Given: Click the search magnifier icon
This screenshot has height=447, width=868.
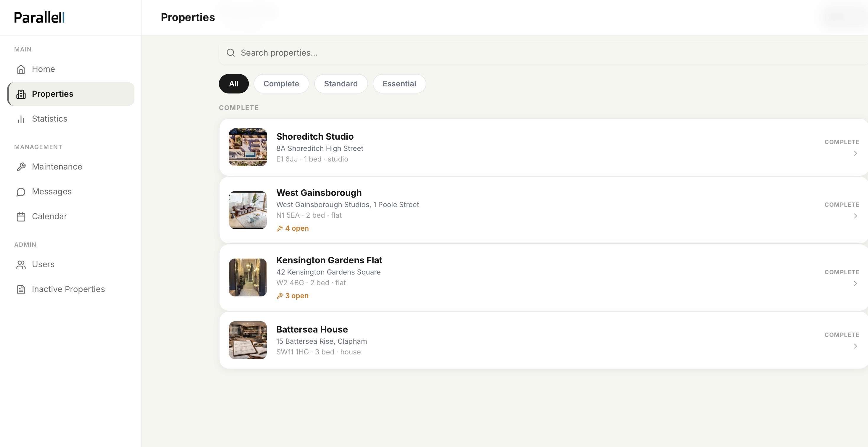Looking at the screenshot, I should click(x=230, y=53).
